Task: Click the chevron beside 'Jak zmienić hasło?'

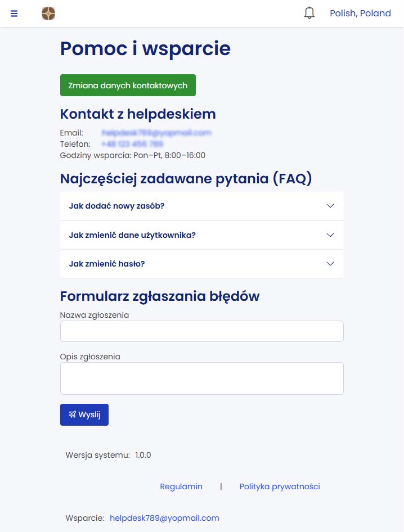Action: pos(330,264)
